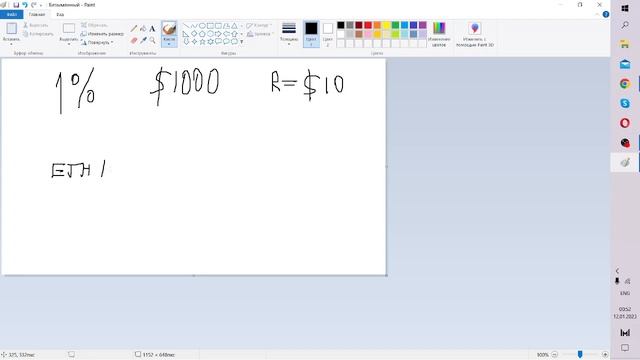Click the Select rectangle tool
Screen dimensions: 640x360
[x=69, y=29]
